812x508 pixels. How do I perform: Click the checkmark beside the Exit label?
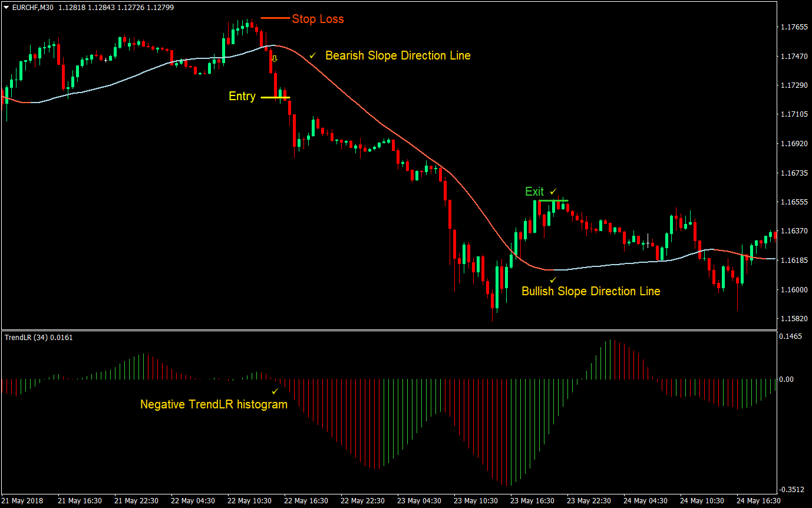point(552,191)
